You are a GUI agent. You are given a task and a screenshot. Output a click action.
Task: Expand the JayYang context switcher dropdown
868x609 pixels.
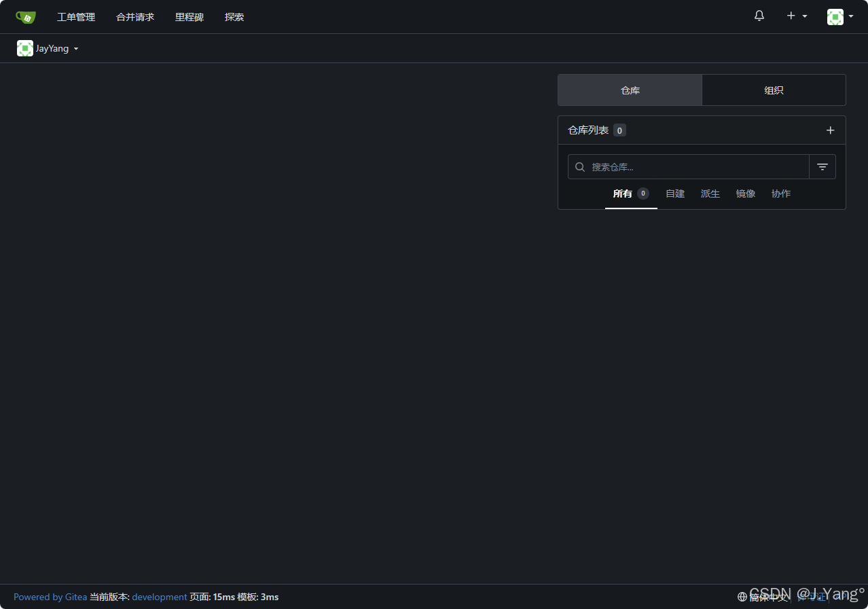48,48
